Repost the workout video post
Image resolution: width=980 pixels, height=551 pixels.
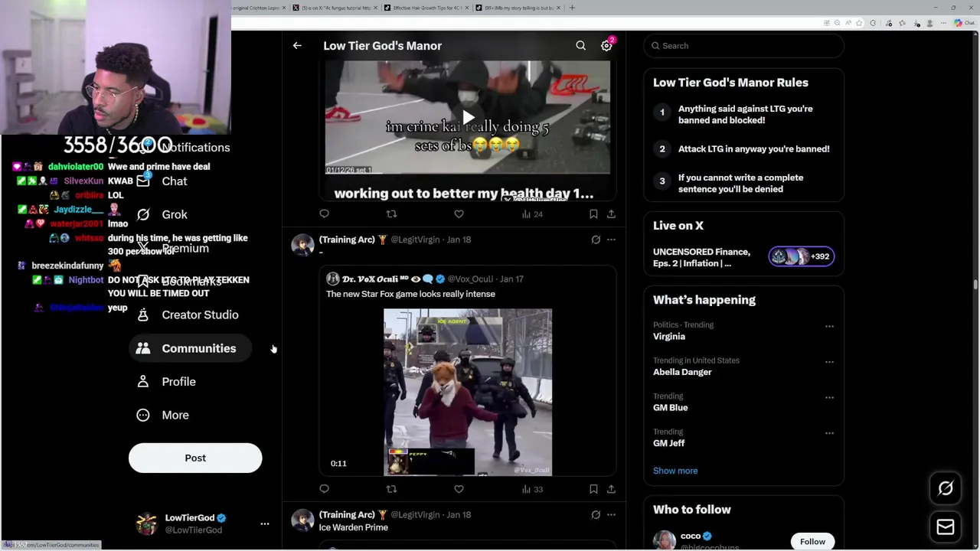click(x=391, y=214)
